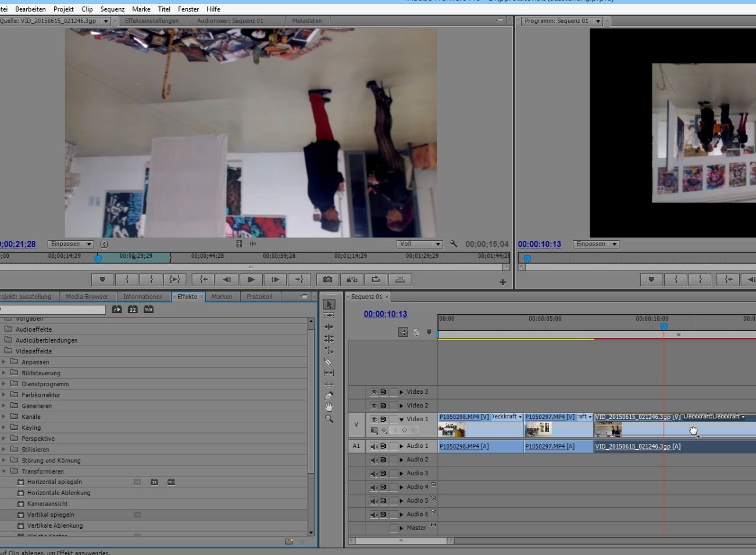This screenshot has height=555, width=756.
Task: Select the Slip tool
Action: point(329,372)
